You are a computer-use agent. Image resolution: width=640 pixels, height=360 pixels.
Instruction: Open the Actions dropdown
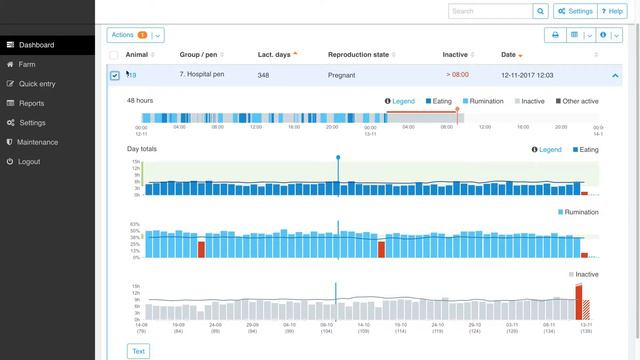[x=136, y=35]
